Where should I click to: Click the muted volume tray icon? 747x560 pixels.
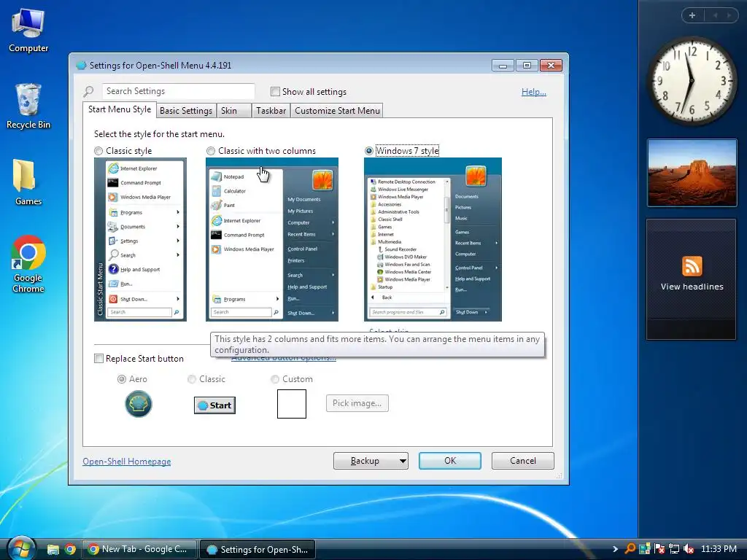pyautogui.click(x=689, y=549)
